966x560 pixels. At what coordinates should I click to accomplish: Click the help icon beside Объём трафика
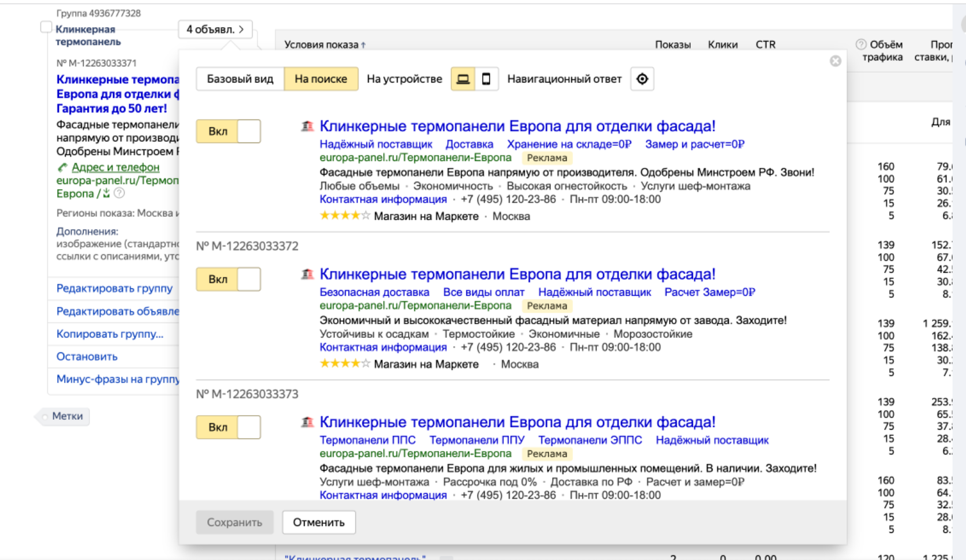click(x=861, y=44)
